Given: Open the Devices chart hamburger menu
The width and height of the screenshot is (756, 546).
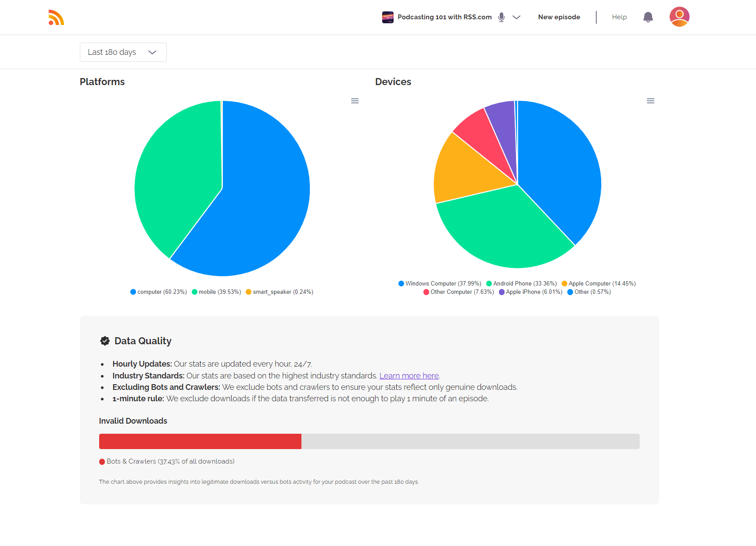Looking at the screenshot, I should pos(650,101).
